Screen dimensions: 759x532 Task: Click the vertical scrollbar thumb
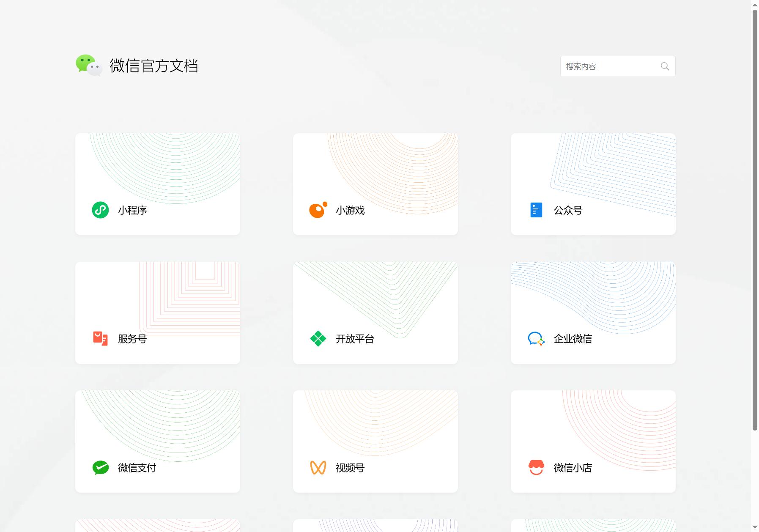755,220
